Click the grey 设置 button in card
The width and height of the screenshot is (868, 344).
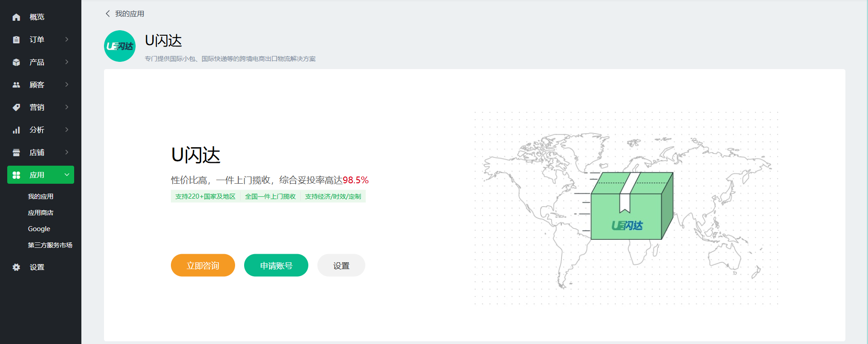pyautogui.click(x=341, y=265)
